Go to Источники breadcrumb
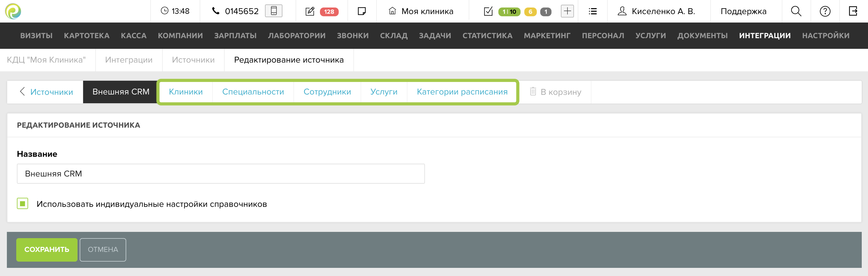This screenshot has width=868, height=276. (x=193, y=60)
